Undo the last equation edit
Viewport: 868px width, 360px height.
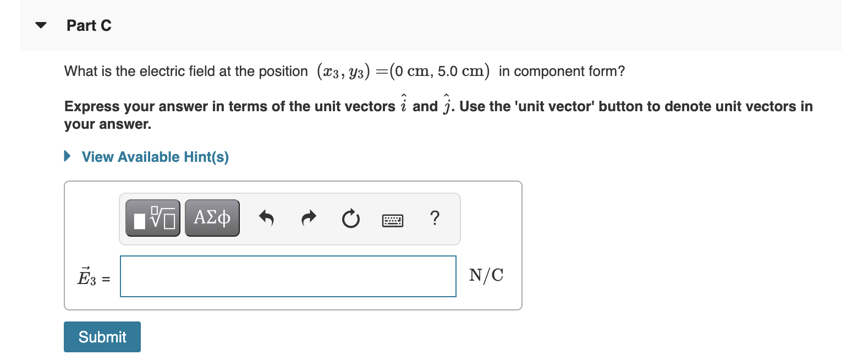266,219
